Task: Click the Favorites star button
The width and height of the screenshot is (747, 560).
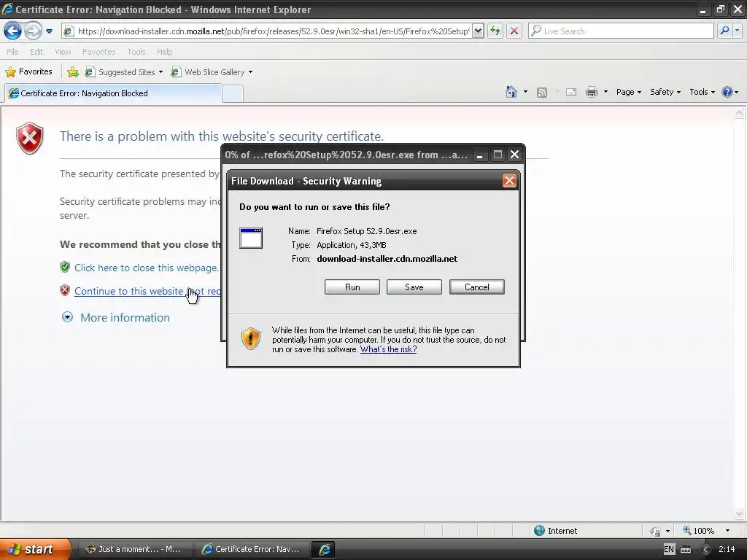Action: coord(28,72)
